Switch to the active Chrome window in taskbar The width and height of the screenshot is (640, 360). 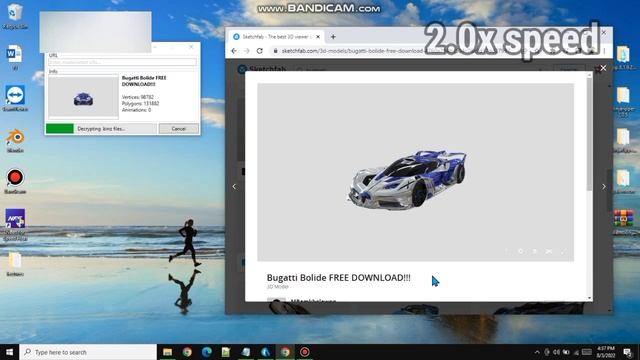(x=285, y=352)
